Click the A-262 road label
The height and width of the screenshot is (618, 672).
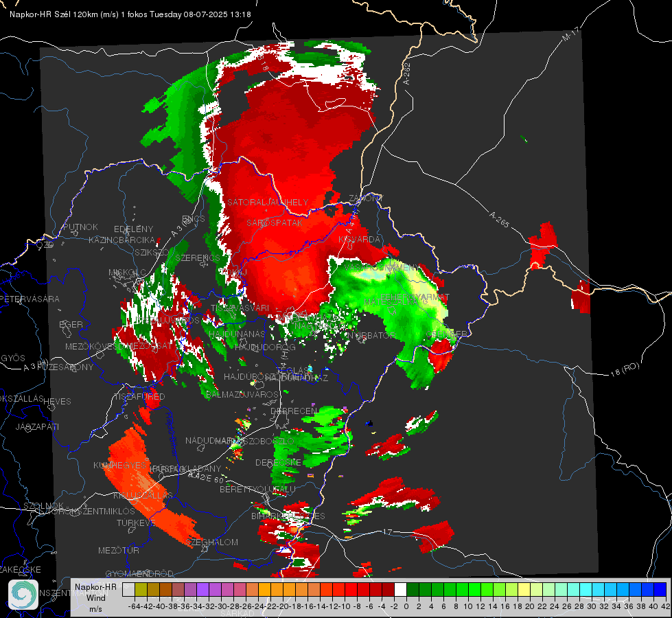click(x=407, y=73)
